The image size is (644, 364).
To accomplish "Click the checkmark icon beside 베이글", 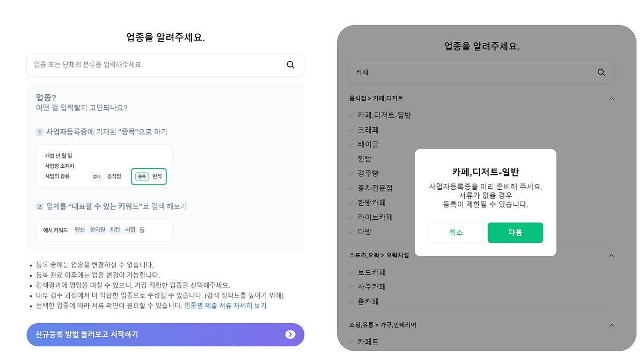I will [x=351, y=144].
